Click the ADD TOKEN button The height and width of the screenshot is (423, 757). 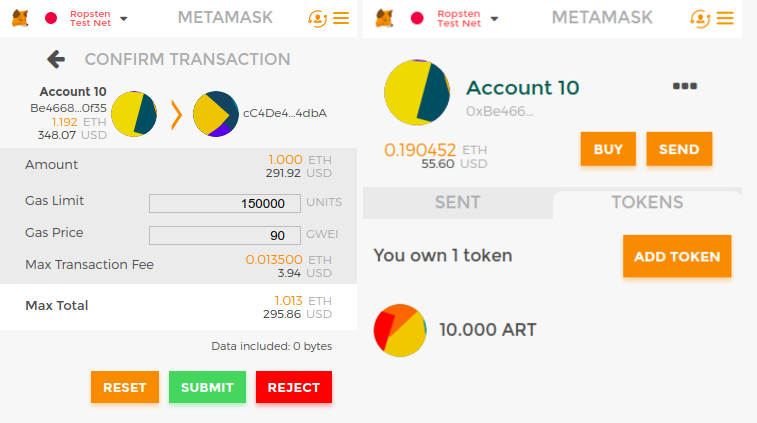tap(677, 256)
